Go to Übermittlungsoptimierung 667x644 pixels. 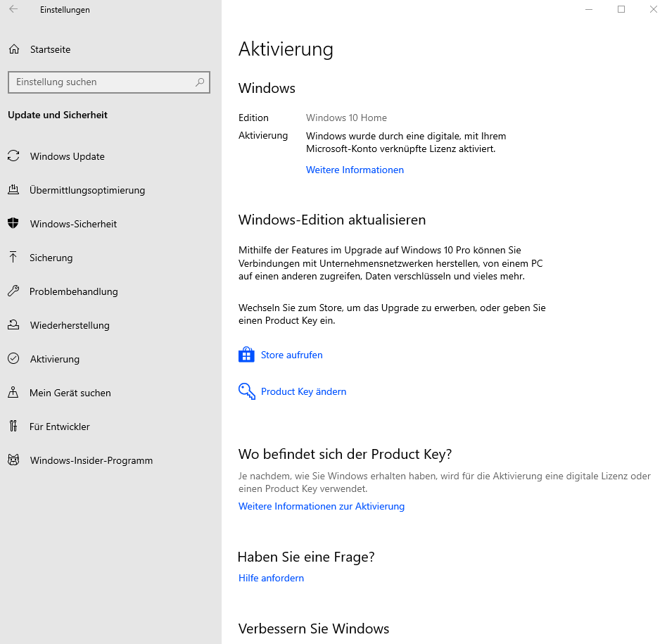click(110, 190)
